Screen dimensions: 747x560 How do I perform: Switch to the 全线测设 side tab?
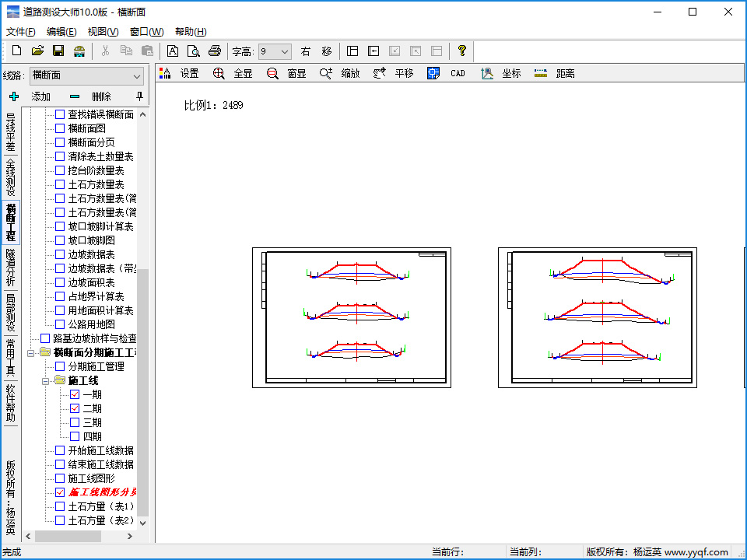click(10, 177)
